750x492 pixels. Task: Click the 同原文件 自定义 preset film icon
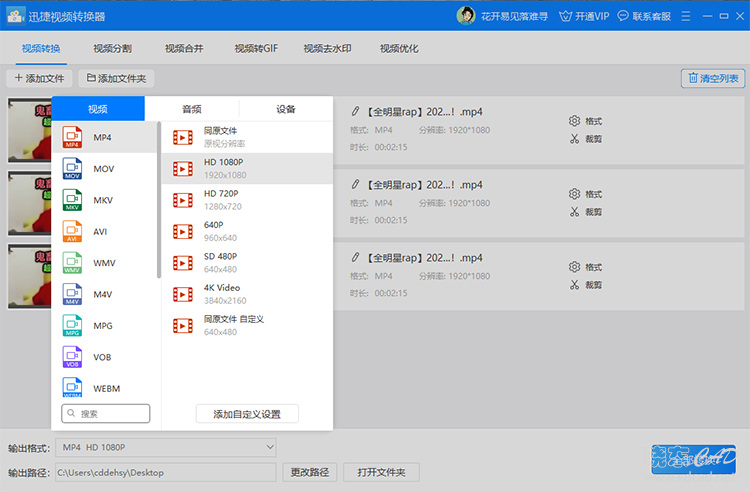coord(183,326)
